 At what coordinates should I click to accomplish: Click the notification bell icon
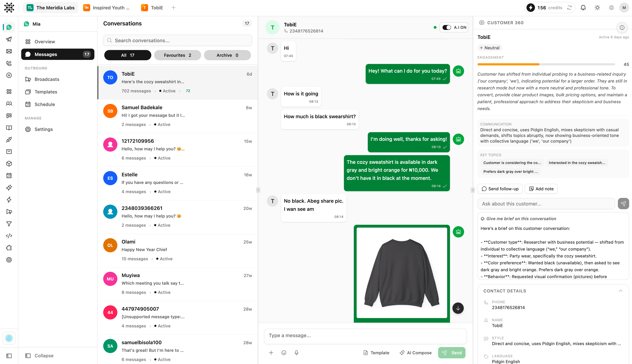(x=583, y=8)
